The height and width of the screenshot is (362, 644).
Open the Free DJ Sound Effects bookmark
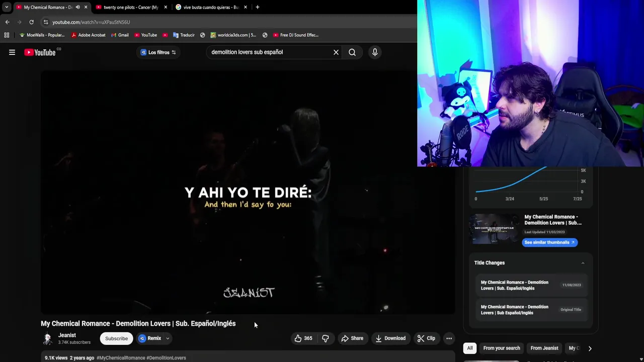[x=296, y=35]
